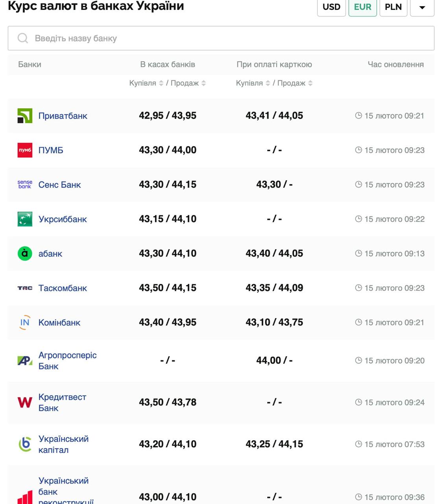Viewport: 442px width, 504px height.
Task: Open the Приватбанк link
Action: [x=63, y=116]
